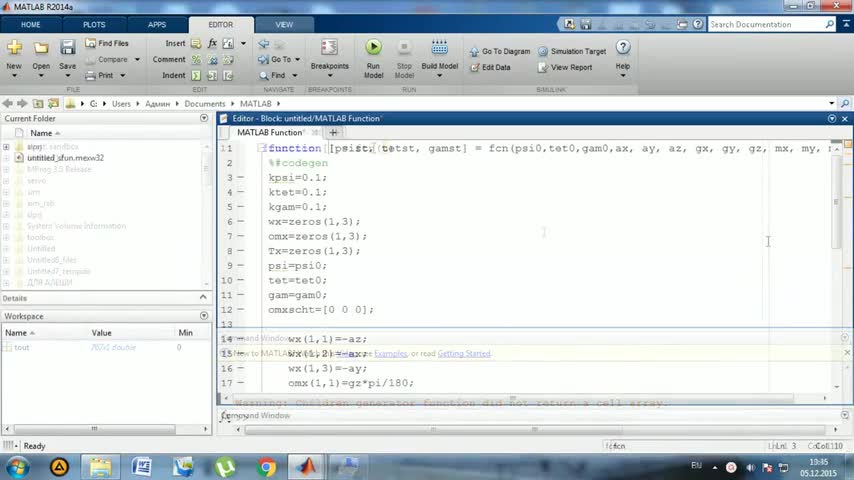Switch to the VIEW tab
This screenshot has height=480, width=854.
click(x=284, y=25)
